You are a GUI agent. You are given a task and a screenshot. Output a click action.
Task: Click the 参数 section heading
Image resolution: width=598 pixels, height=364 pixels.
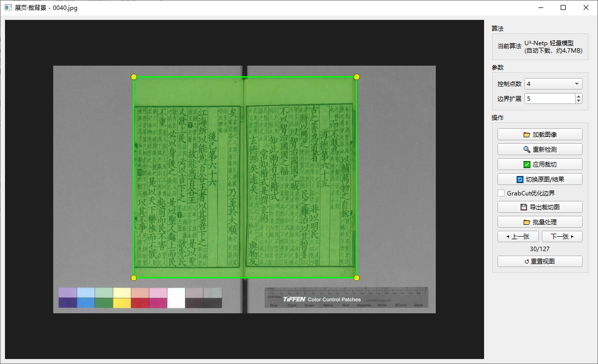click(498, 67)
